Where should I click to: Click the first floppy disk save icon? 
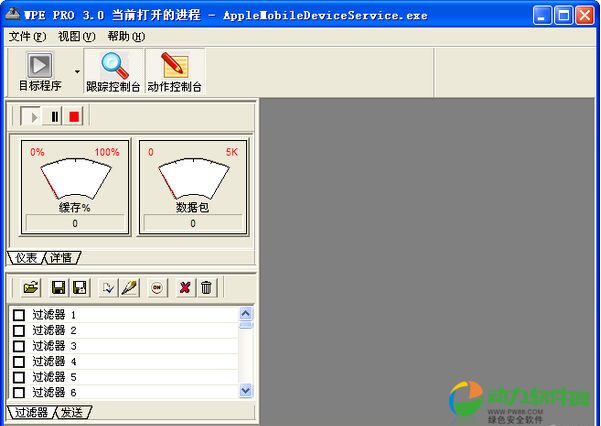click(58, 288)
